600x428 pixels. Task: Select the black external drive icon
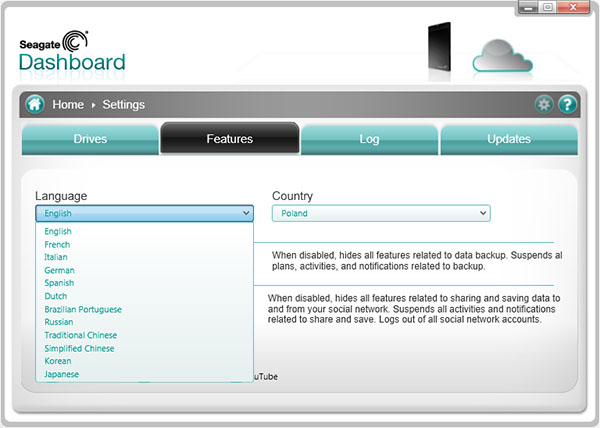439,48
